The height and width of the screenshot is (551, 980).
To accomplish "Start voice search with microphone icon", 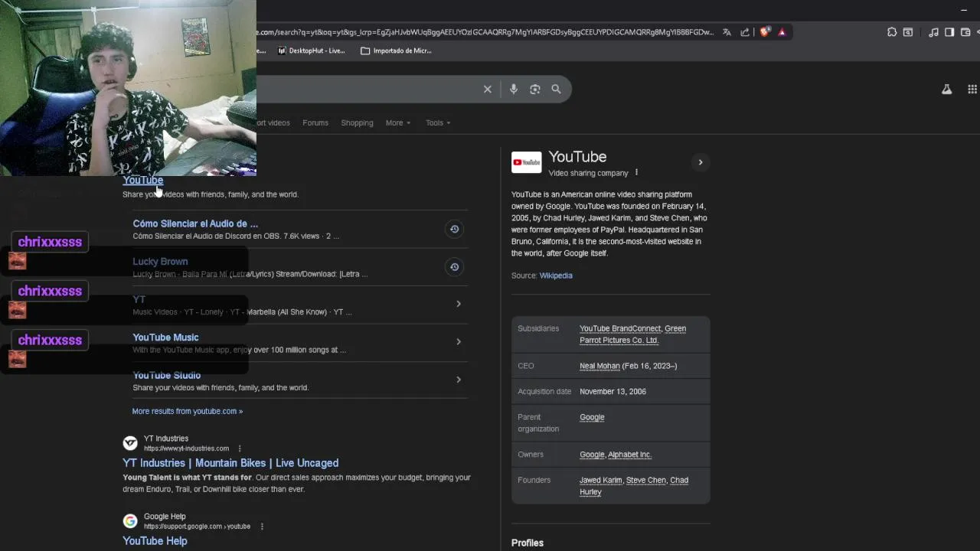I will (x=514, y=90).
